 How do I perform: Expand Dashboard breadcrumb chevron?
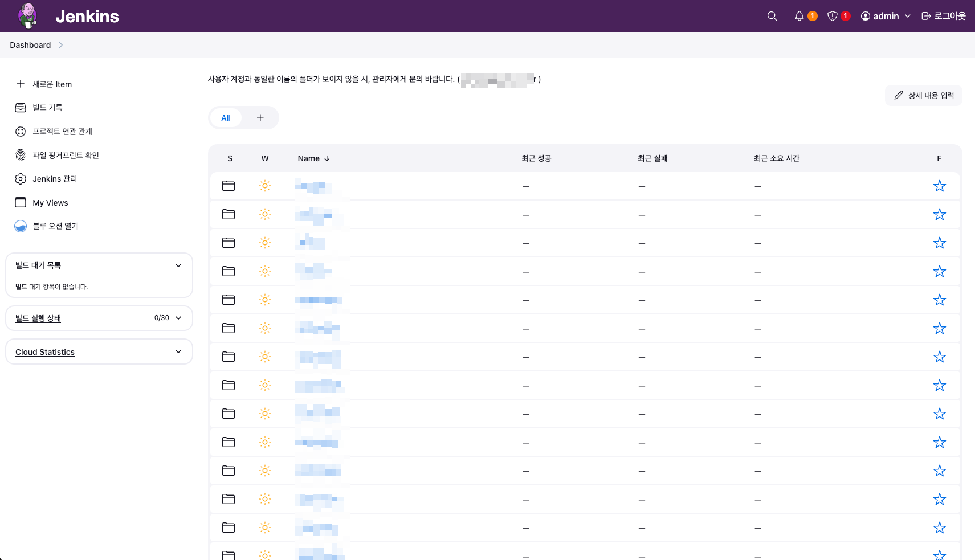[61, 45]
